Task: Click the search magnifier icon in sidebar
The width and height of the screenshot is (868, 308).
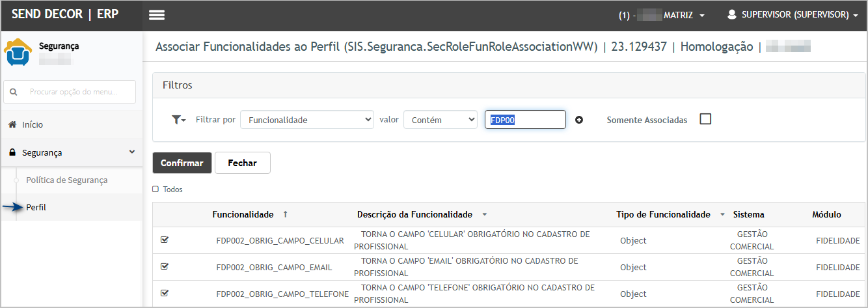Action: pyautogui.click(x=14, y=92)
